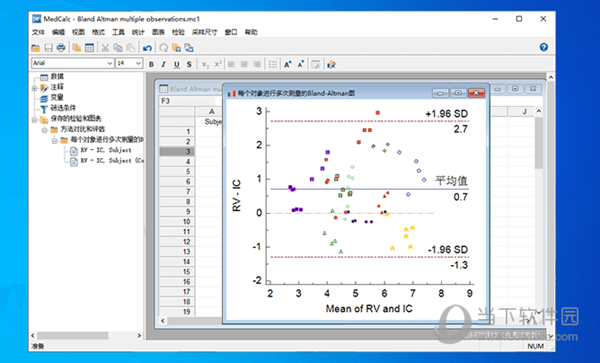
Task: Open the 统计 menu
Action: pos(138,32)
